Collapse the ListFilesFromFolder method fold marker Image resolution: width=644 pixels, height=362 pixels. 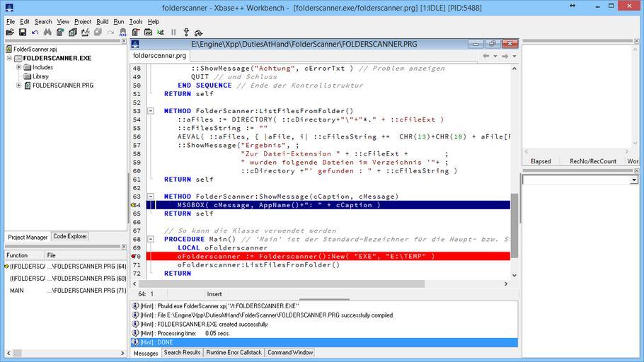(151, 111)
